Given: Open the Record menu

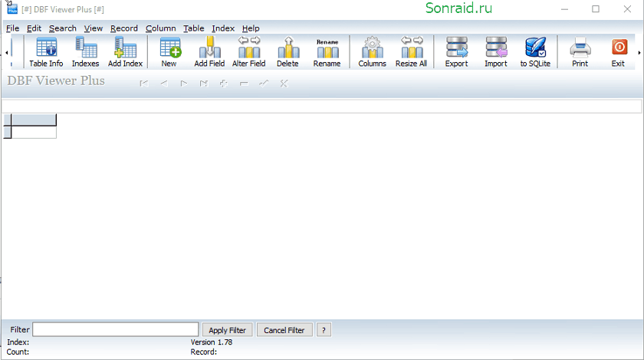Looking at the screenshot, I should pyautogui.click(x=124, y=28).
